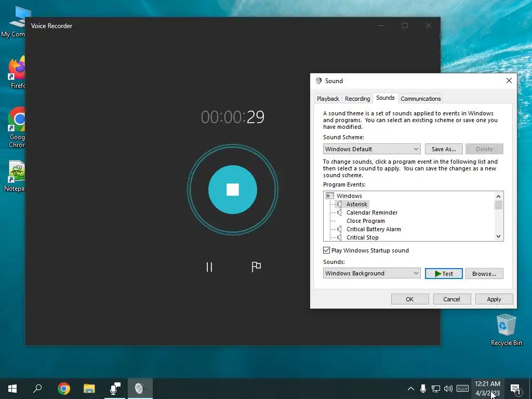
Task: Select the Notepad++ desktop shortcut
Action: (x=16, y=176)
